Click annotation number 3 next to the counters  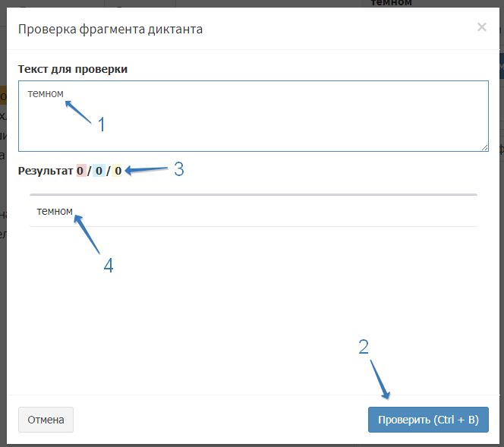pos(179,169)
